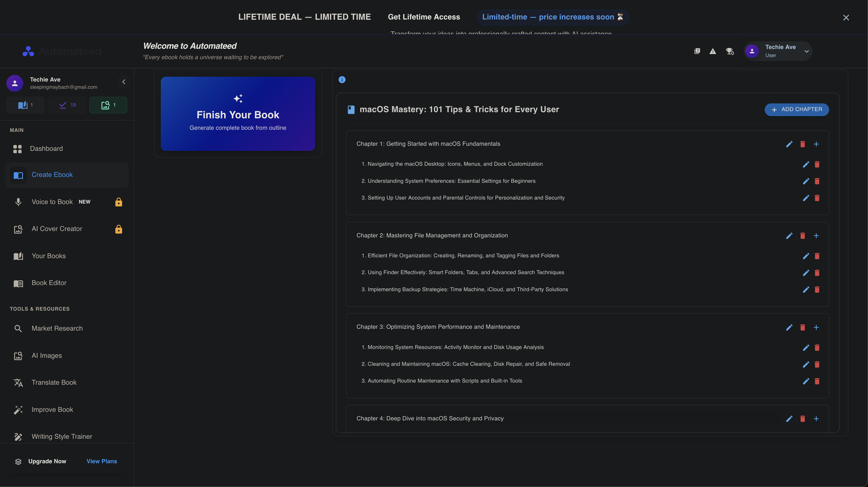The height and width of the screenshot is (487, 868).
Task: Add a subsection to Chapter 3 with the plus icon
Action: [x=816, y=327]
